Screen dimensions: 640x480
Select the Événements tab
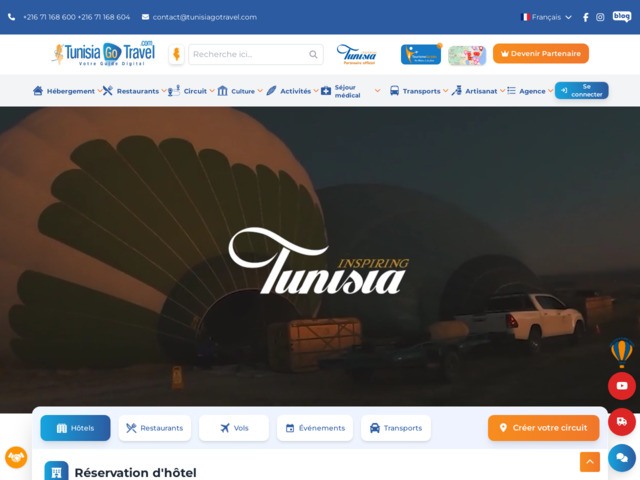click(315, 428)
